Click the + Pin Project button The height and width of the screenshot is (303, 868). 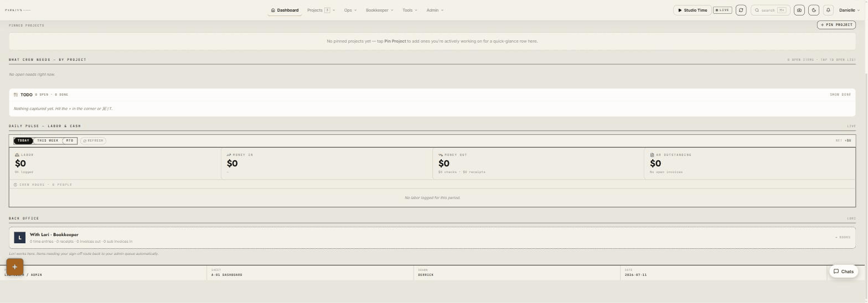point(836,25)
